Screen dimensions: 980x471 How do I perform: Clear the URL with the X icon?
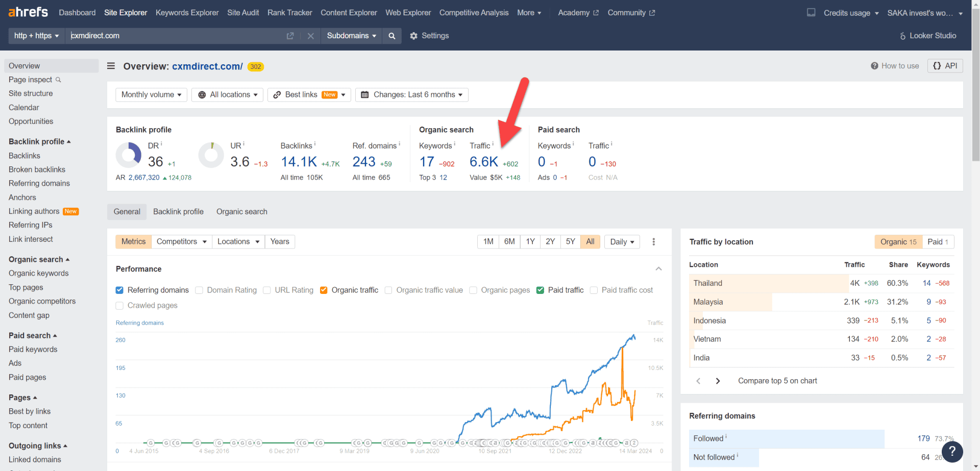(x=310, y=36)
